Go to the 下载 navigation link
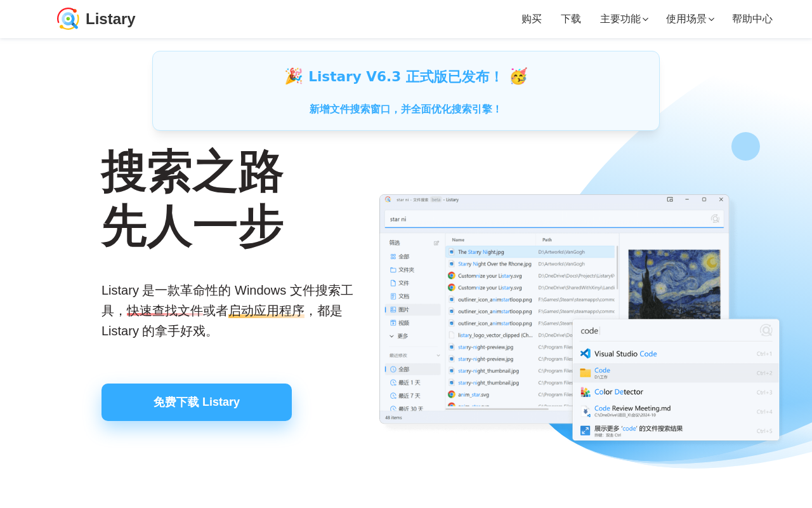The image size is (812, 508). pyautogui.click(x=571, y=19)
